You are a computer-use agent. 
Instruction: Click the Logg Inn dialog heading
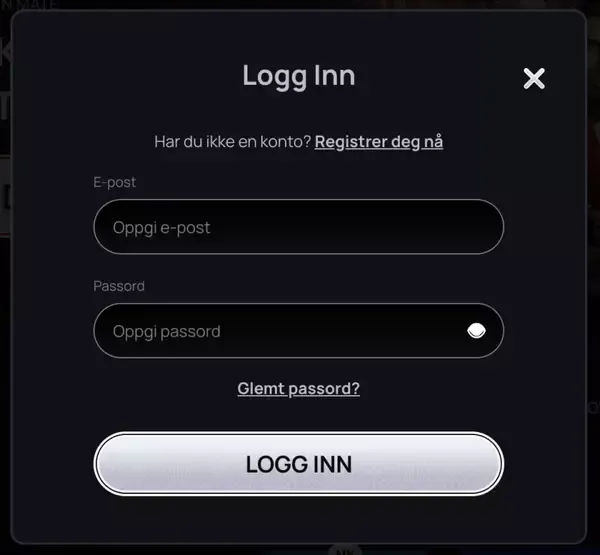pyautogui.click(x=299, y=76)
